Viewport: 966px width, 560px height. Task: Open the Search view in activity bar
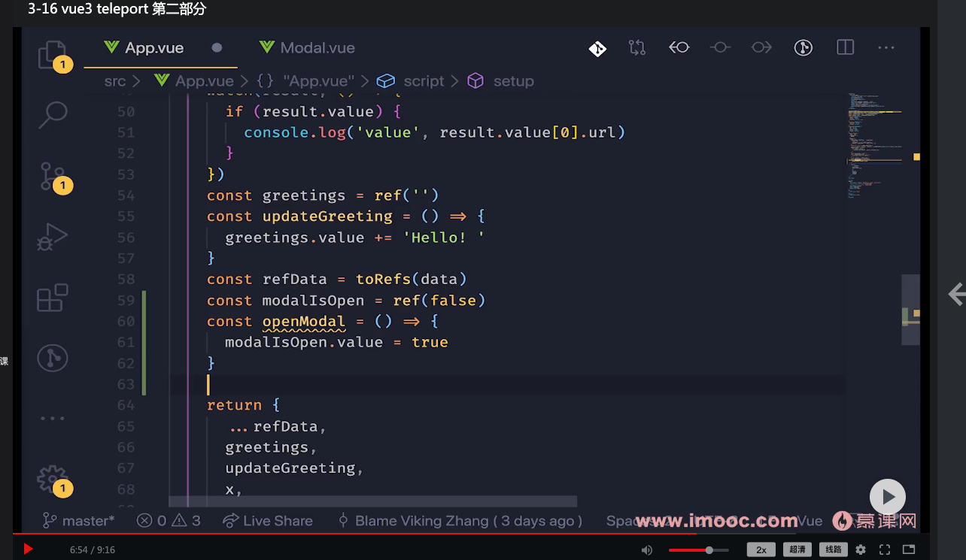point(53,114)
